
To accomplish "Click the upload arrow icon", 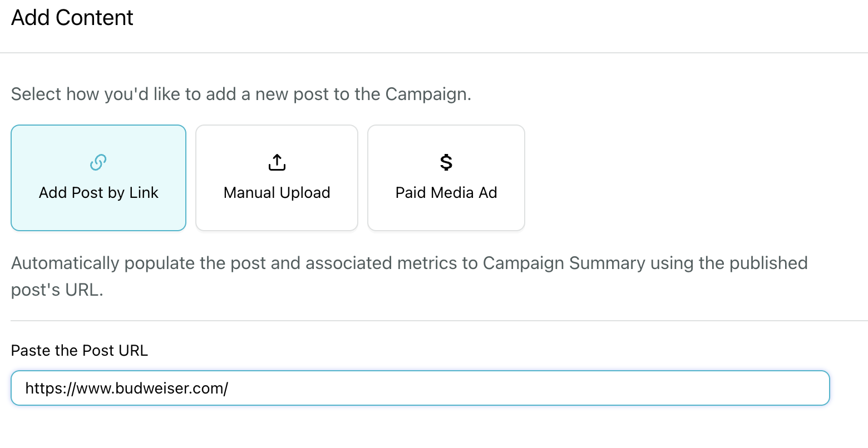I will 277,162.
